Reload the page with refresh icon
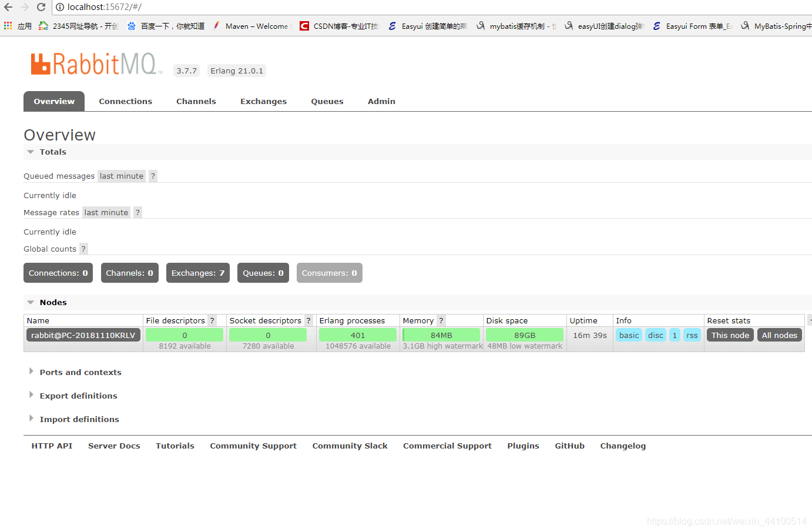 tap(41, 7)
